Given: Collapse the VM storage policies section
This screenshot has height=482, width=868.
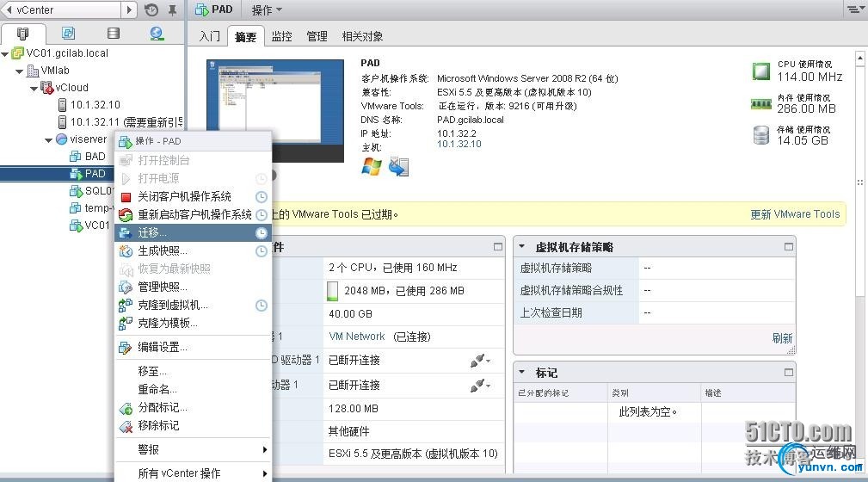Looking at the screenshot, I should [521, 246].
